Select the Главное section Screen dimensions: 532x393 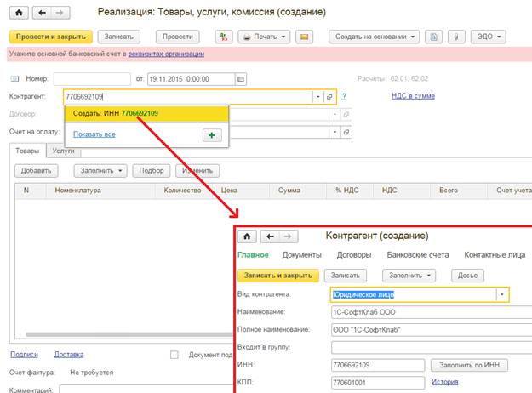[253, 255]
